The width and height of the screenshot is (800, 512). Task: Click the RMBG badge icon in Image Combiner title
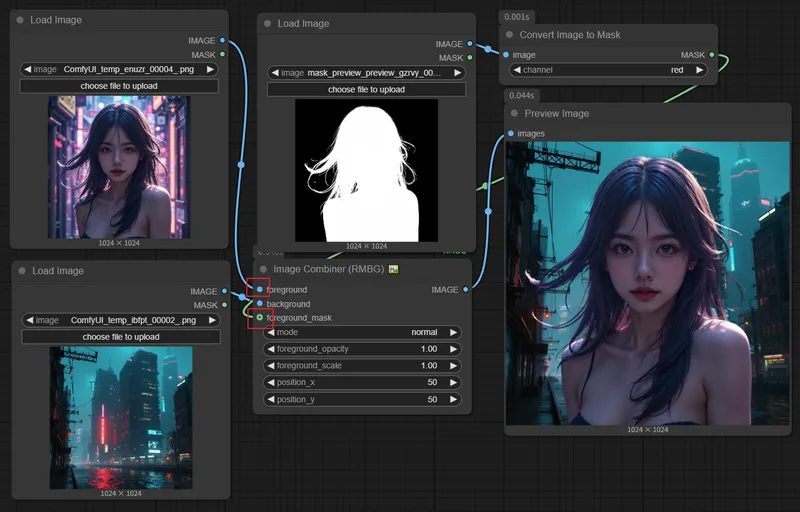(x=394, y=269)
